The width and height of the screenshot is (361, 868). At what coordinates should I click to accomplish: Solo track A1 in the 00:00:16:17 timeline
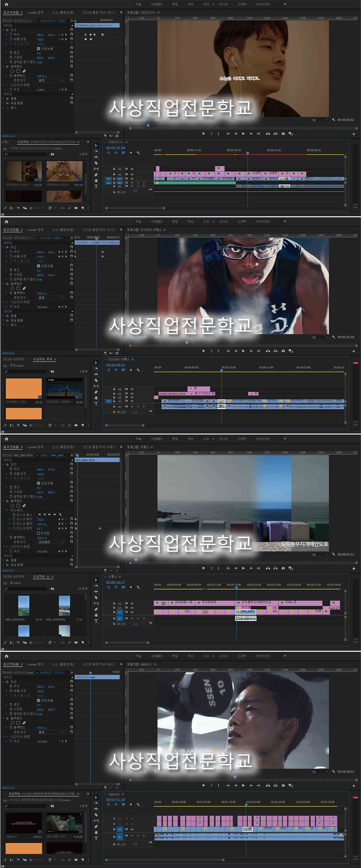pyautogui.click(x=138, y=619)
